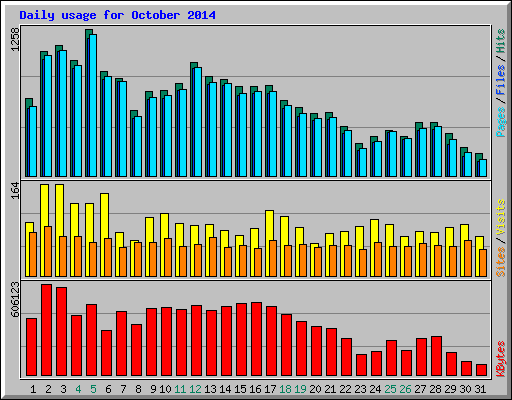Click the Files legend label
The height and width of the screenshot is (400, 512).
[501, 79]
